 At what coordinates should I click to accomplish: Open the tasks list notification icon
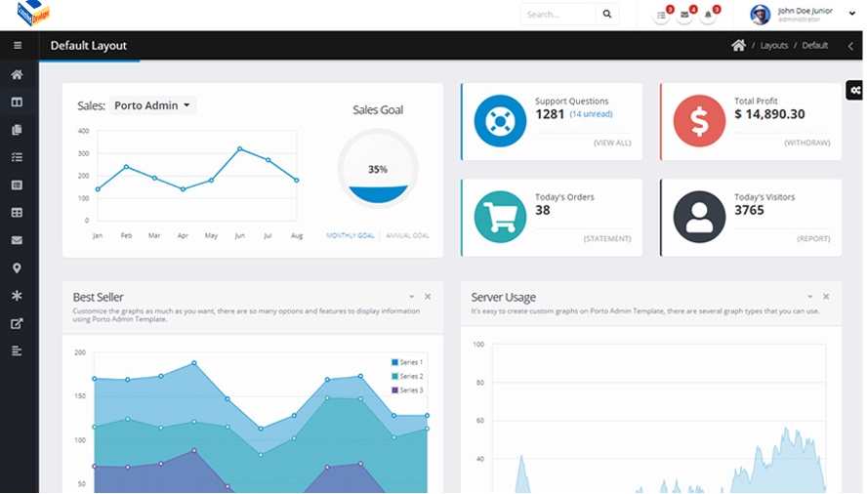[661, 15]
